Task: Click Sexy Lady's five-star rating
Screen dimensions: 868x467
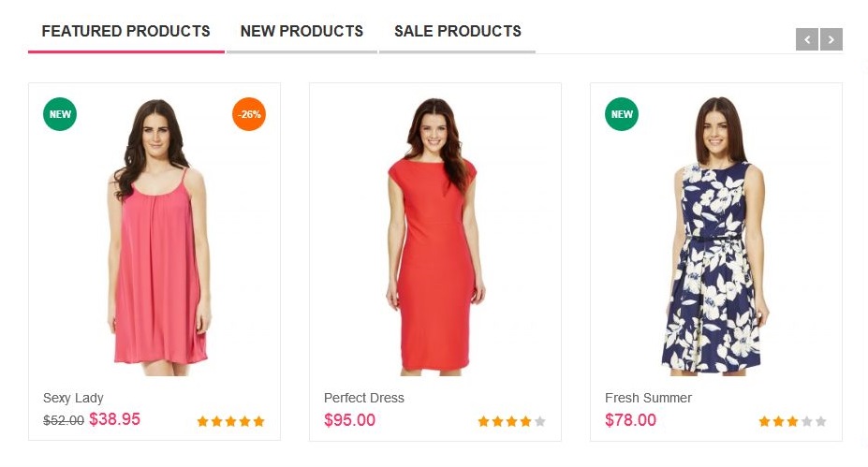Action: coord(230,421)
